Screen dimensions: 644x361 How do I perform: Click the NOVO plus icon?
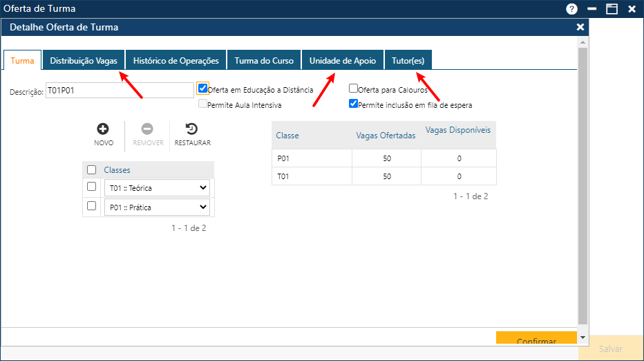103,129
